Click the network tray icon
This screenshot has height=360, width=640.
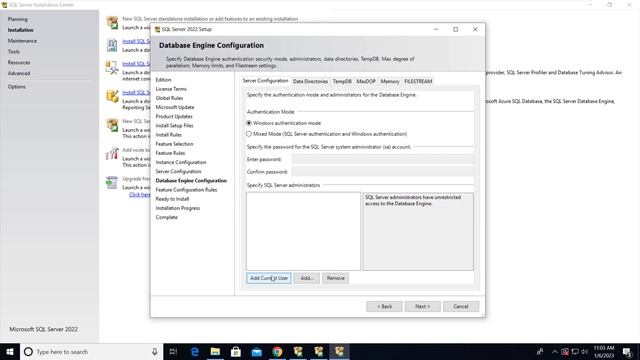pos(575,351)
